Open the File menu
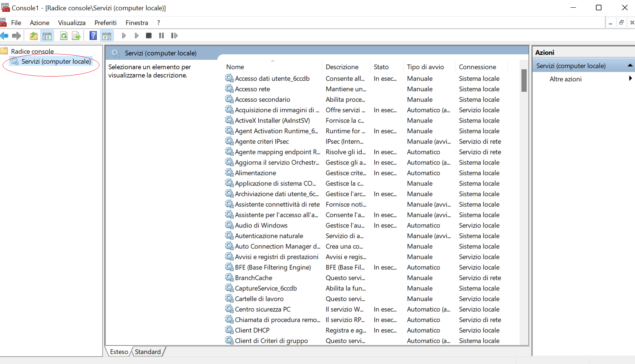 tap(16, 23)
